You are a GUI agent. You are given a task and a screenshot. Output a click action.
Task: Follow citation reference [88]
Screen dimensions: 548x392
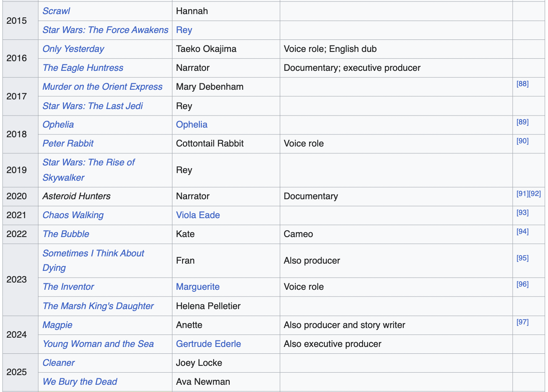523,84
